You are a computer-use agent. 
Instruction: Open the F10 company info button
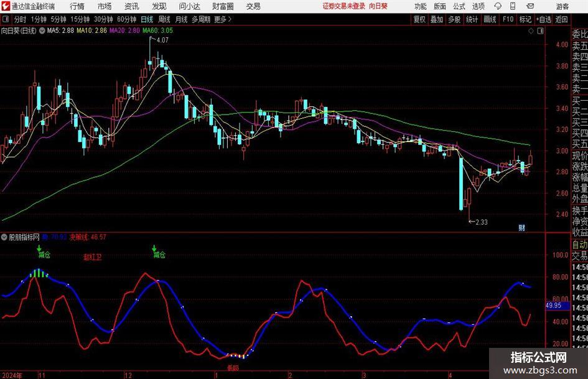click(508, 19)
